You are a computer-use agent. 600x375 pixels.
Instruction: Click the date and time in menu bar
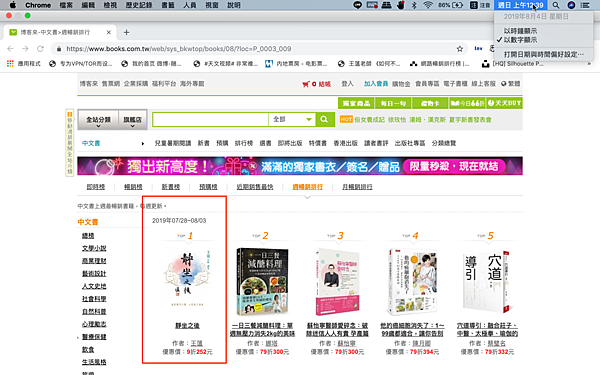click(520, 5)
